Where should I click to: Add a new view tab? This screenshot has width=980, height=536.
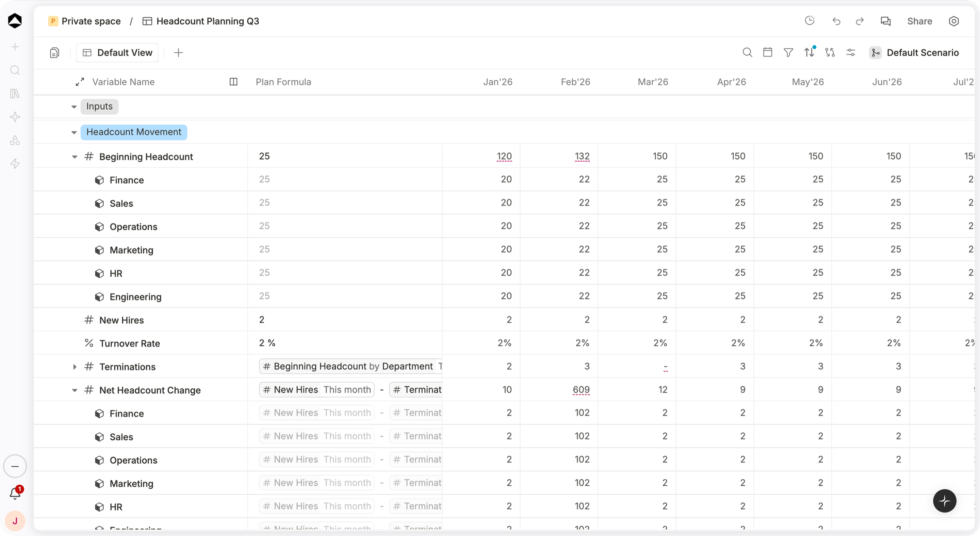pyautogui.click(x=178, y=52)
